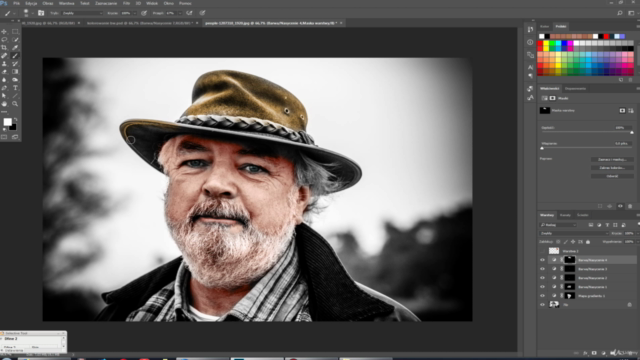Switch to the Kanały tab
Screen dimensions: 640x360
tap(565, 215)
